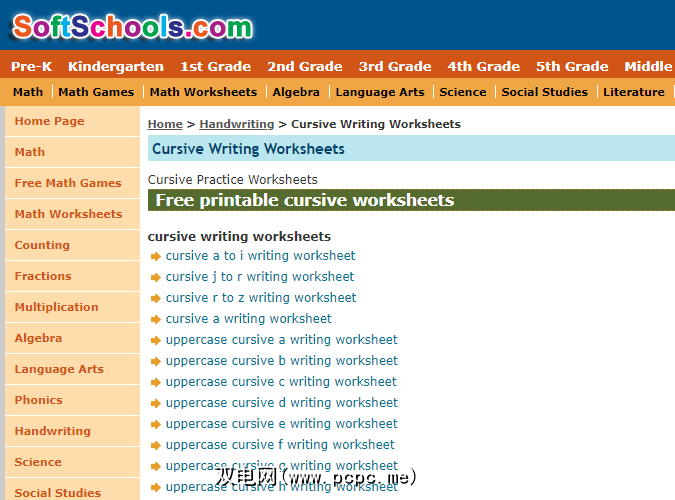Open cursive j to r writing worksheet
The height and width of the screenshot is (500, 675).
pos(260,277)
